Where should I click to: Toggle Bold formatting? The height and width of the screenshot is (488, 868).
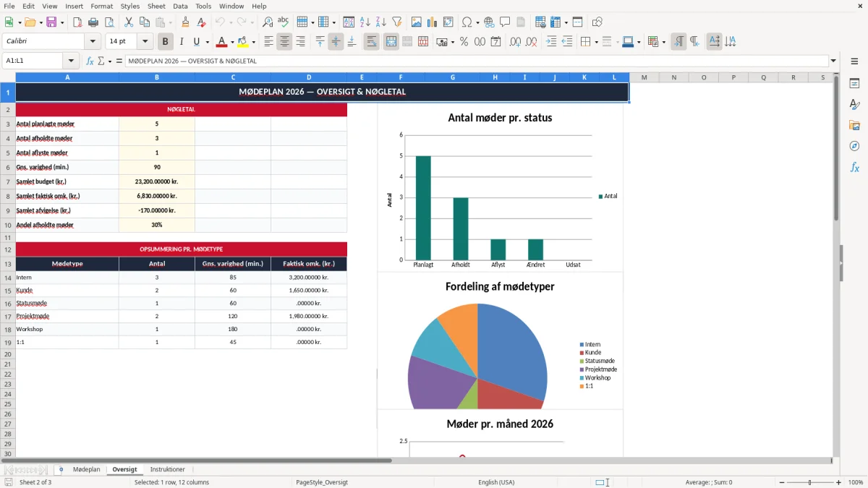tap(166, 42)
